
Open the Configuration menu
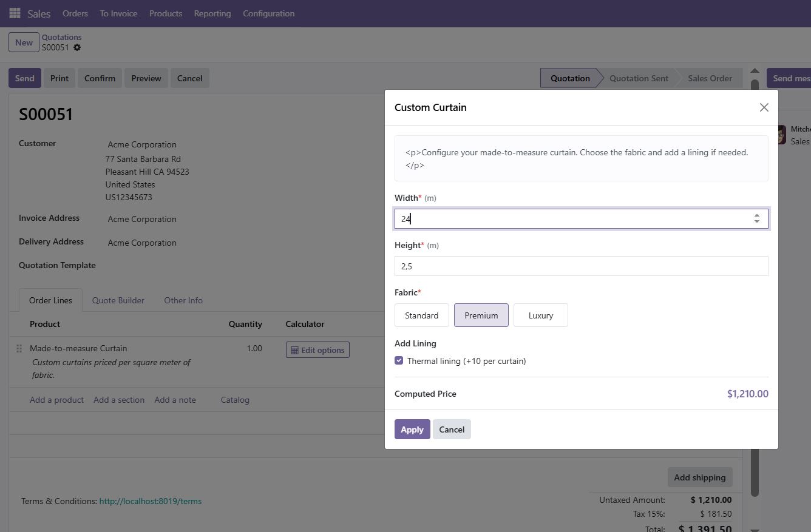pos(268,13)
